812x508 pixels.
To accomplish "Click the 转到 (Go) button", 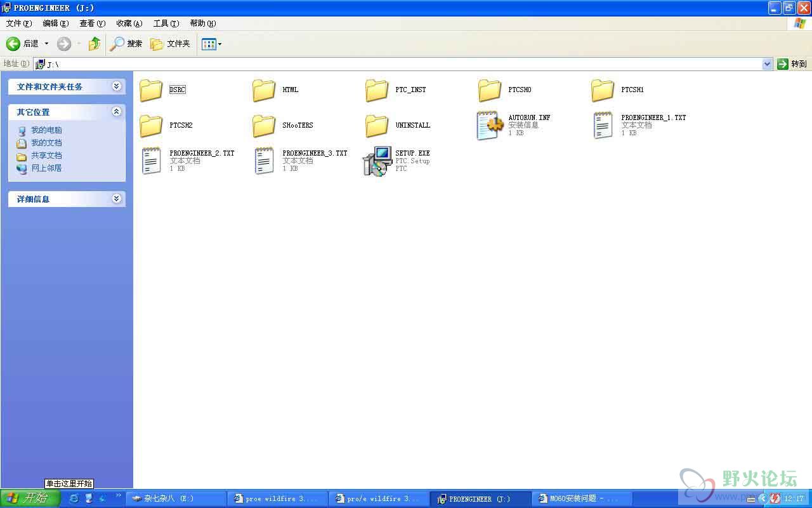I will 792,64.
